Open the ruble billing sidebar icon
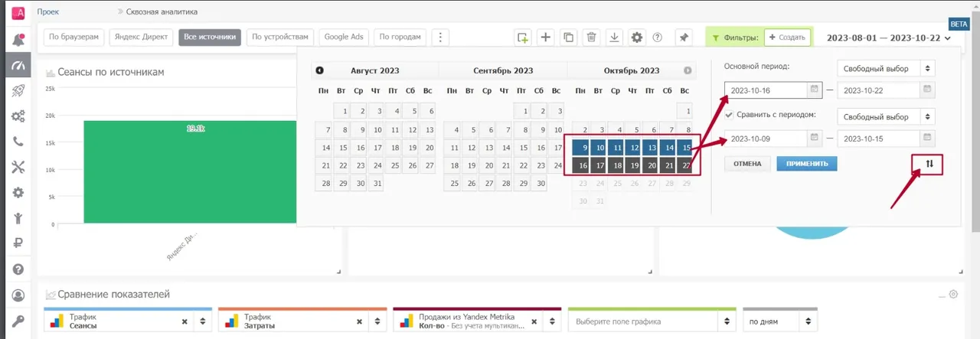The height and width of the screenshot is (339, 980). tap(18, 243)
